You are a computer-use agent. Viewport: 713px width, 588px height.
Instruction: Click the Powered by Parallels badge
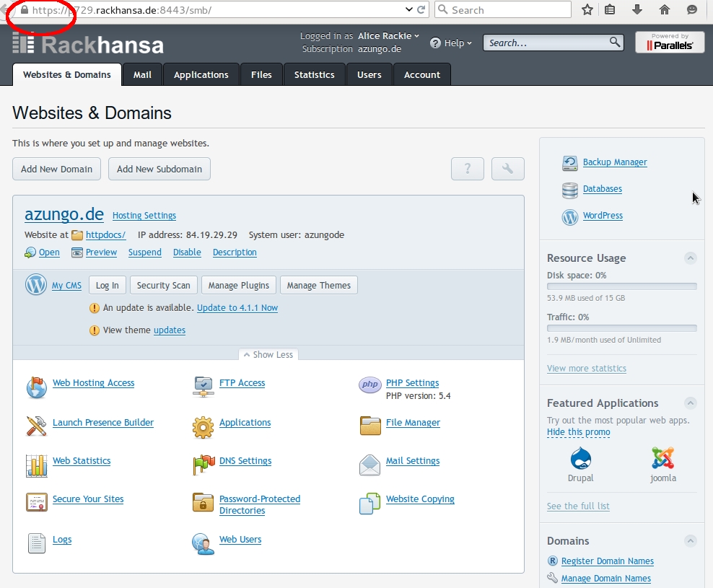670,43
